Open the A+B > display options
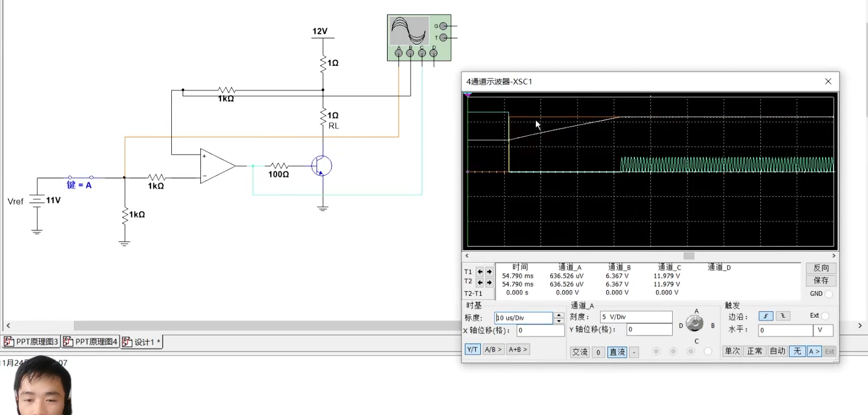This screenshot has width=868, height=415. pyautogui.click(x=517, y=349)
